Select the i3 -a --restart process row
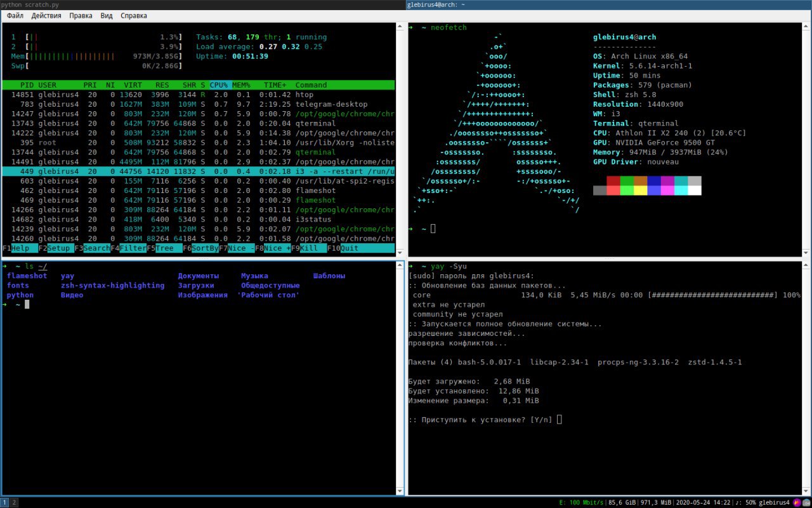The height and width of the screenshot is (508, 812). (199, 171)
